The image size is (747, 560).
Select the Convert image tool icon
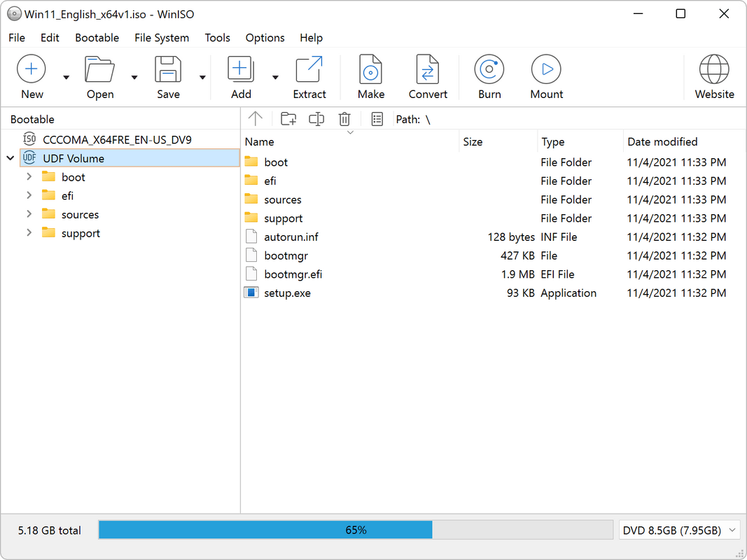pyautogui.click(x=428, y=68)
